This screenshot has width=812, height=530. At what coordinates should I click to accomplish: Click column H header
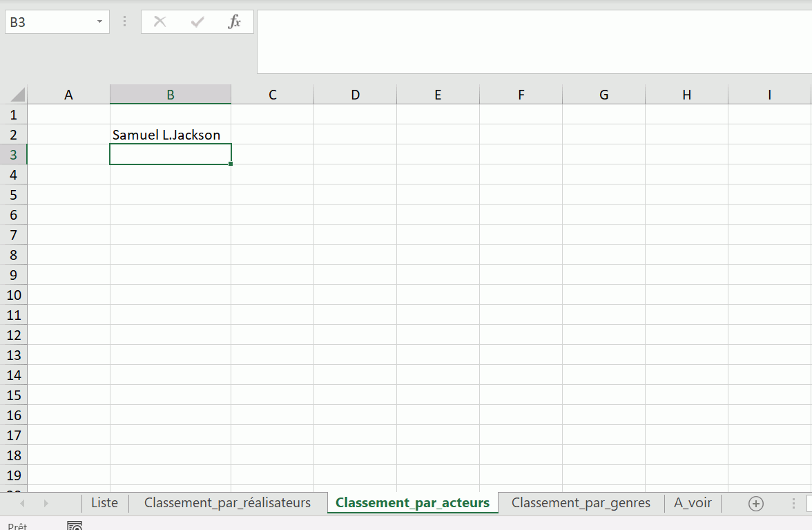coord(686,95)
